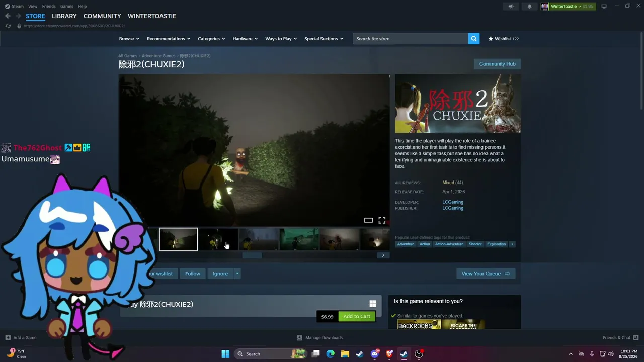Open the Adventure Games breadcrumb
The height and width of the screenshot is (362, 644).
pyautogui.click(x=158, y=56)
